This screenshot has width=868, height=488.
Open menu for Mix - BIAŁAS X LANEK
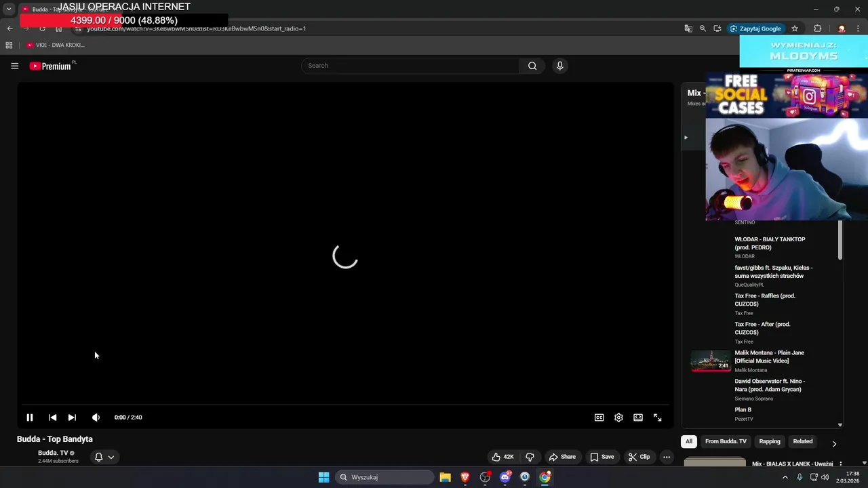(x=840, y=464)
